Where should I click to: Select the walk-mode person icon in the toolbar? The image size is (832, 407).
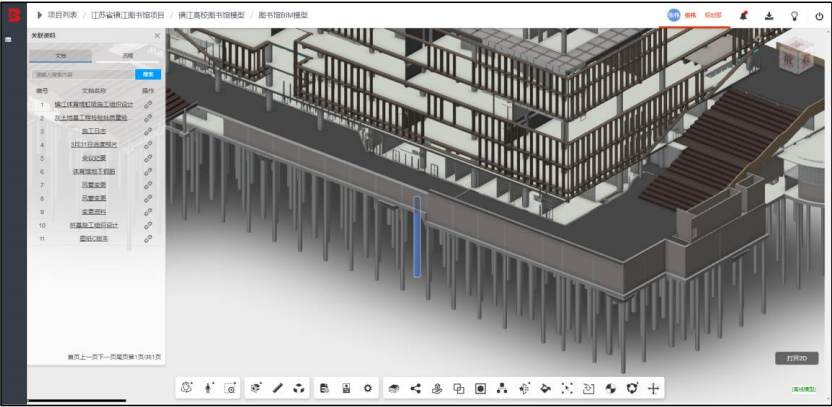pos(207,388)
